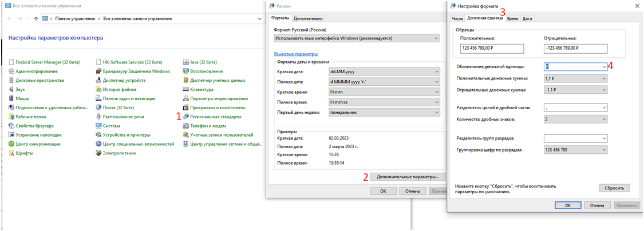Image resolution: width=644 pixels, height=231 pixels.
Task: Switch to the Числа tab
Action: click(x=457, y=18)
